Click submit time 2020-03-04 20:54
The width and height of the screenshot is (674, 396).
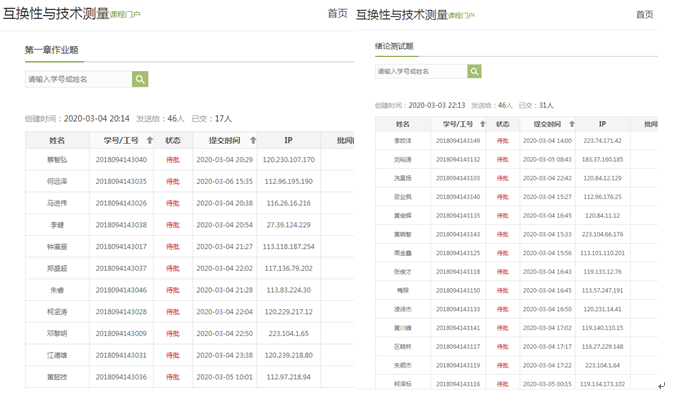[224, 225]
